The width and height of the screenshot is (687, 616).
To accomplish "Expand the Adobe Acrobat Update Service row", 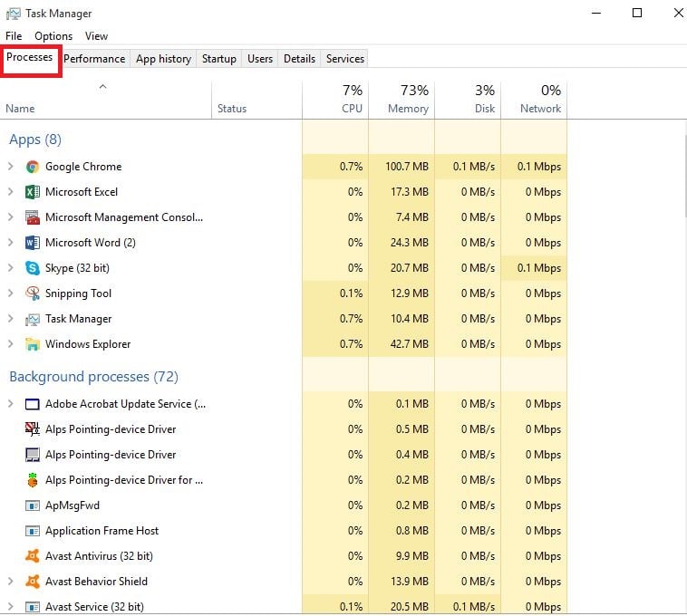I will 11,404.
